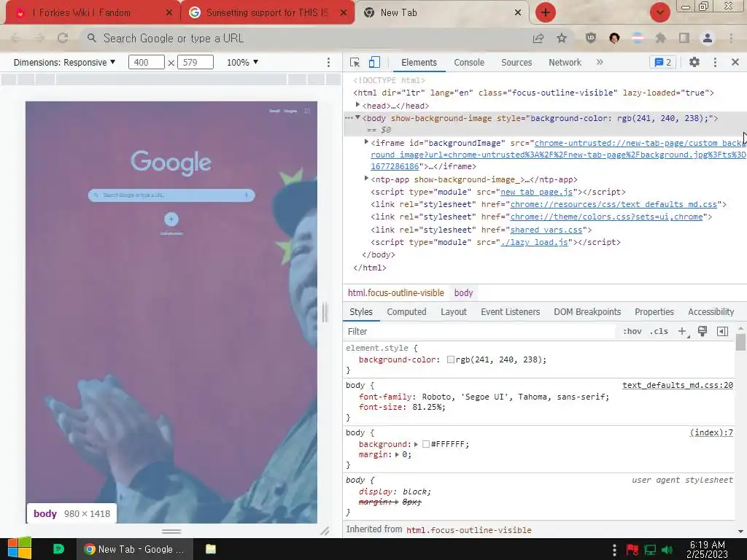Open color picker for #FFFFFF background swatch
This screenshot has width=747, height=560.
[426, 444]
